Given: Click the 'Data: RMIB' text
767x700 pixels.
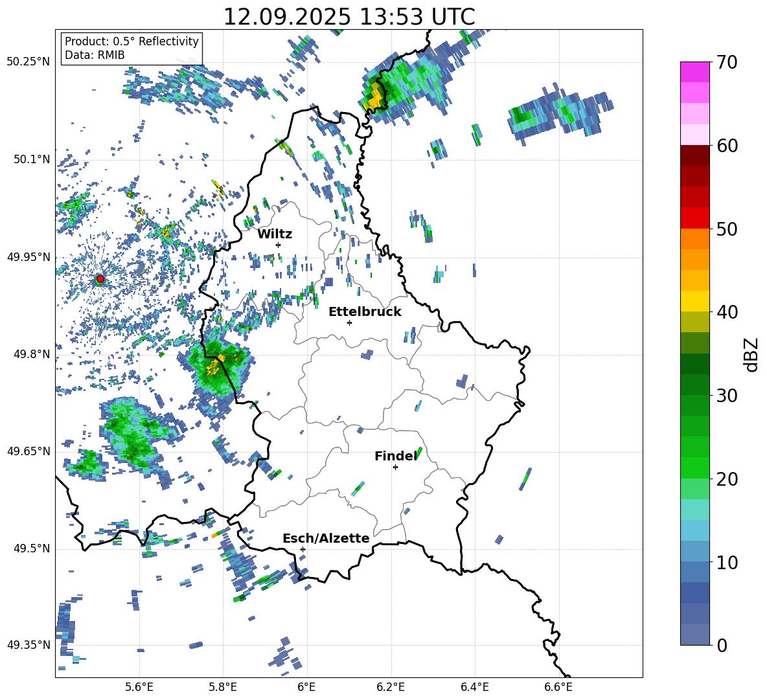Looking at the screenshot, I should coord(95,55).
